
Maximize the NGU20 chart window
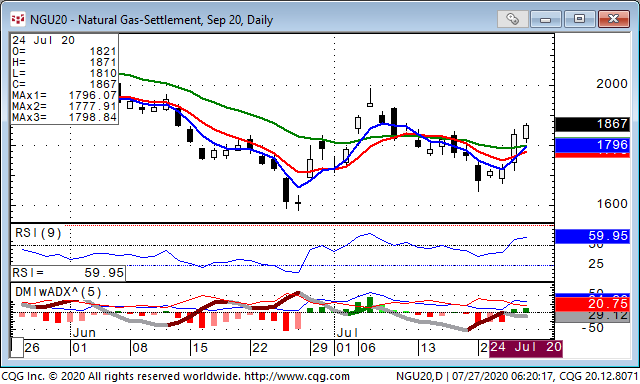[579, 19]
